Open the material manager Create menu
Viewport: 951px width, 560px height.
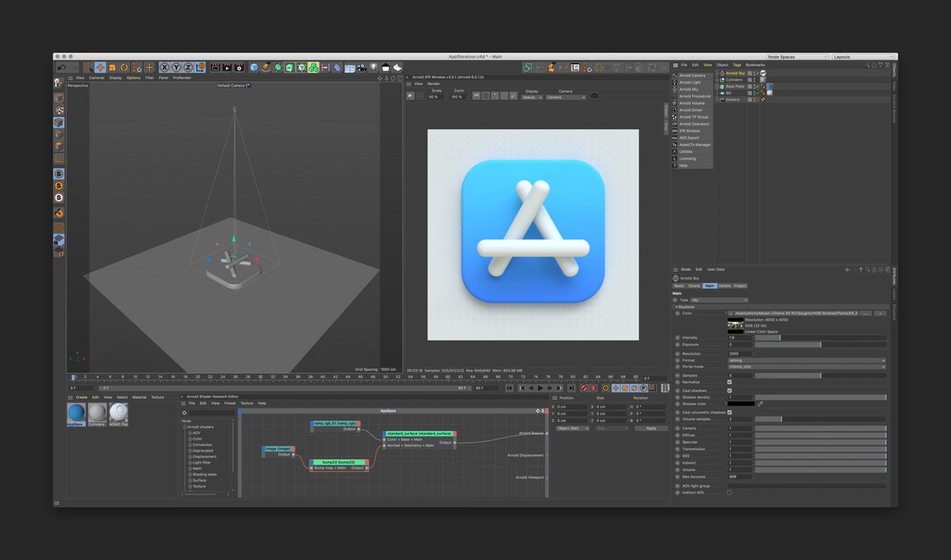pos(82,397)
